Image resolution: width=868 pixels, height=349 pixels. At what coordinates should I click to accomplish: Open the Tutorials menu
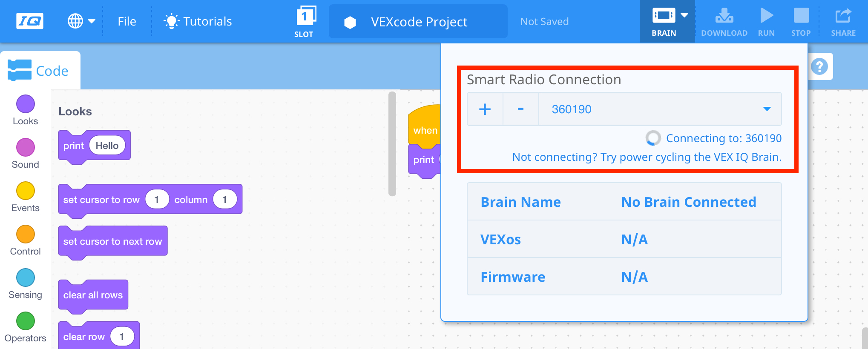(198, 21)
